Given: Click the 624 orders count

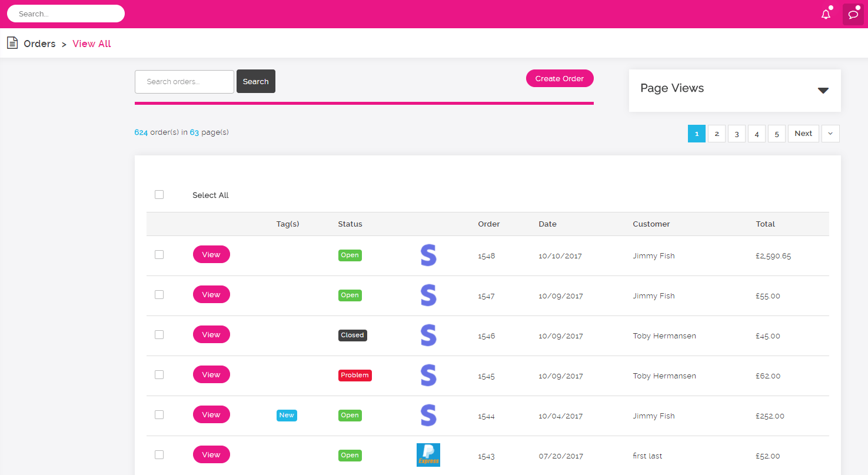Looking at the screenshot, I should point(141,132).
